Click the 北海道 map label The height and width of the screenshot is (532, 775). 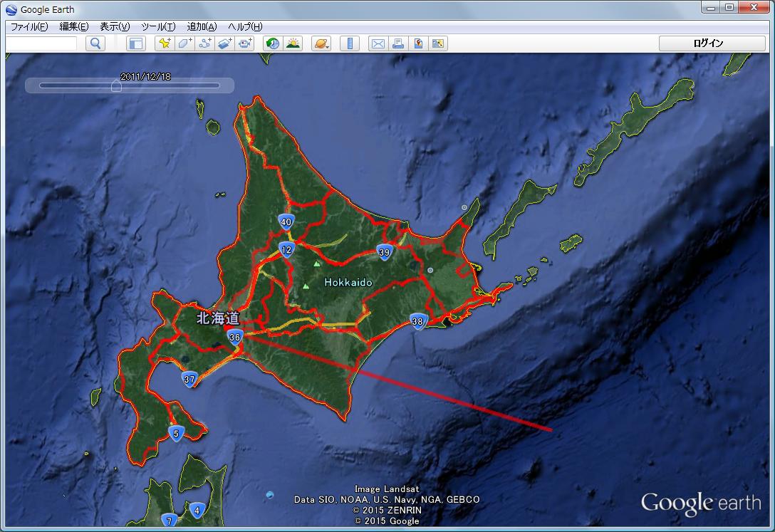[x=218, y=318]
